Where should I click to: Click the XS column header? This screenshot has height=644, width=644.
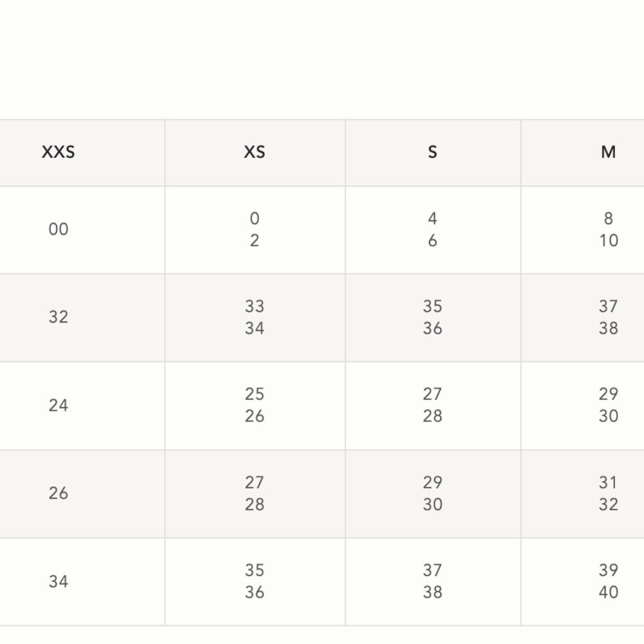point(254,153)
